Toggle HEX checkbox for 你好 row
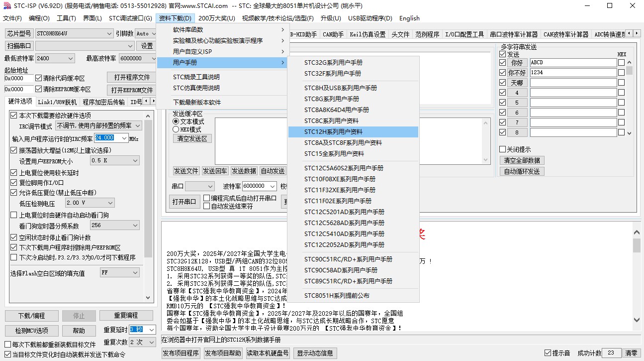644x361 pixels. click(x=621, y=63)
